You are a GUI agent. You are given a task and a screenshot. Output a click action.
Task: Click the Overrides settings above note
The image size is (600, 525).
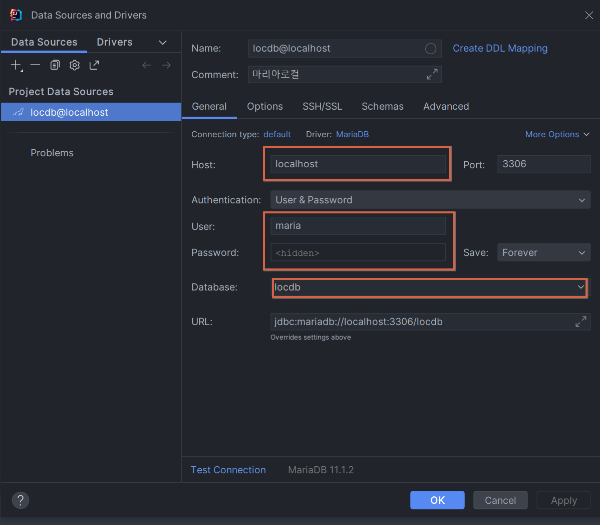(x=311, y=337)
